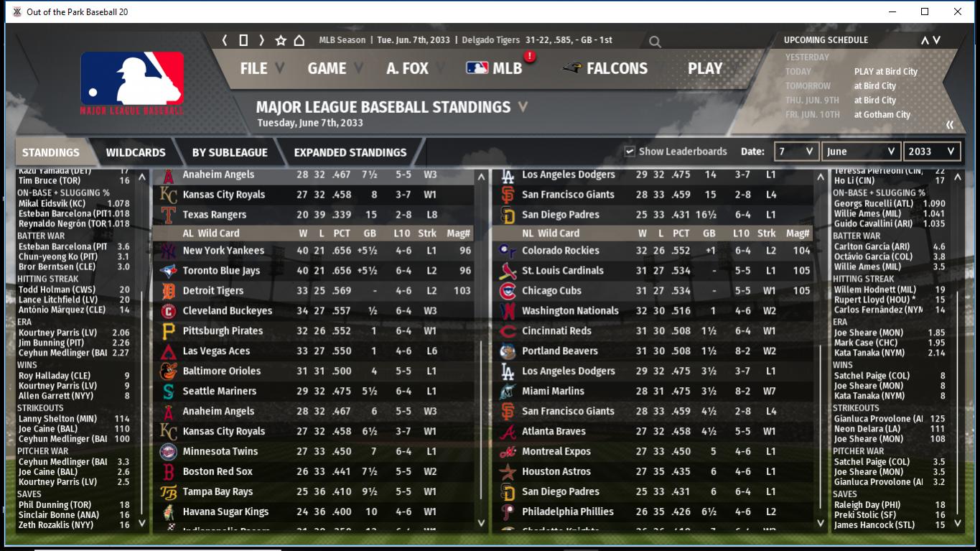
Task: Open the month dropdown showing June
Action: point(862,152)
